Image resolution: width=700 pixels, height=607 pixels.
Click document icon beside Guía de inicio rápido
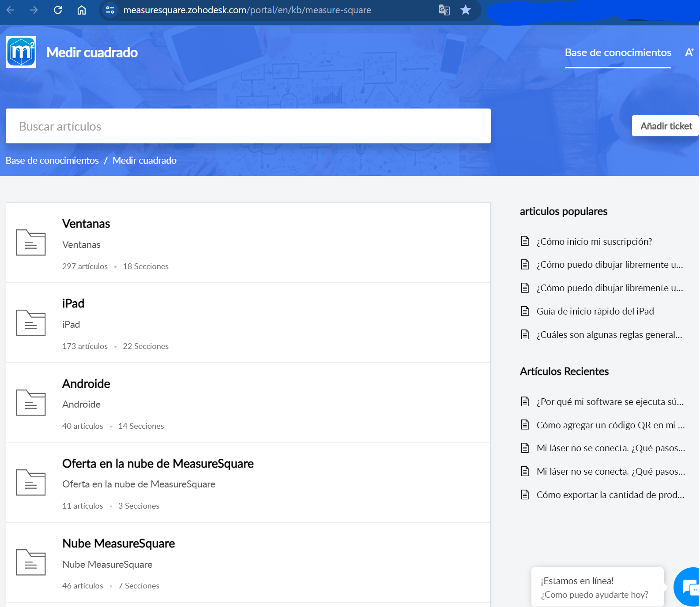[525, 311]
